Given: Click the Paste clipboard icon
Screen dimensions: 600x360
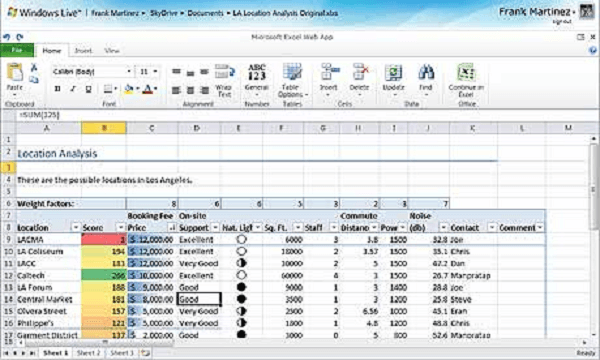Looking at the screenshot, I should tap(15, 73).
